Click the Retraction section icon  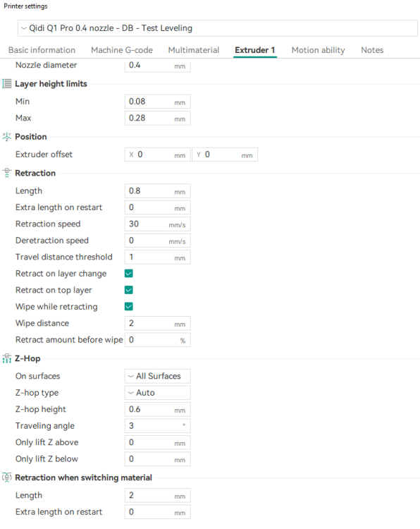pos(7,173)
